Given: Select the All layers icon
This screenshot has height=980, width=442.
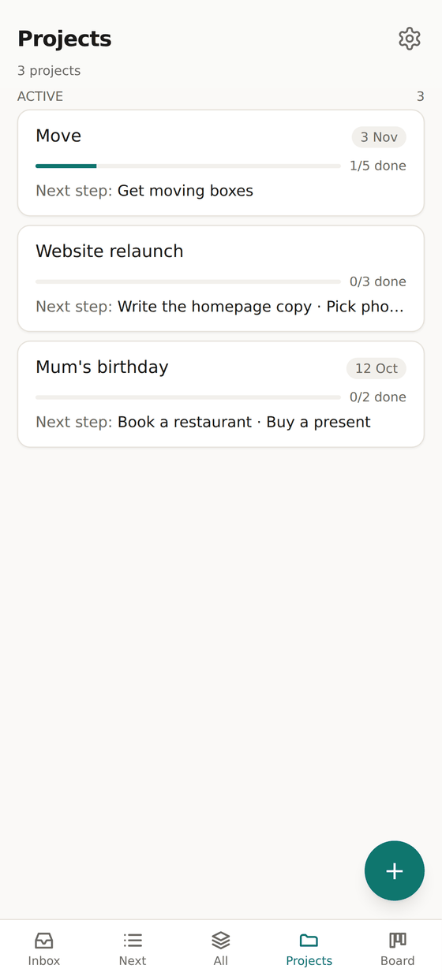Looking at the screenshot, I should click(x=221, y=940).
